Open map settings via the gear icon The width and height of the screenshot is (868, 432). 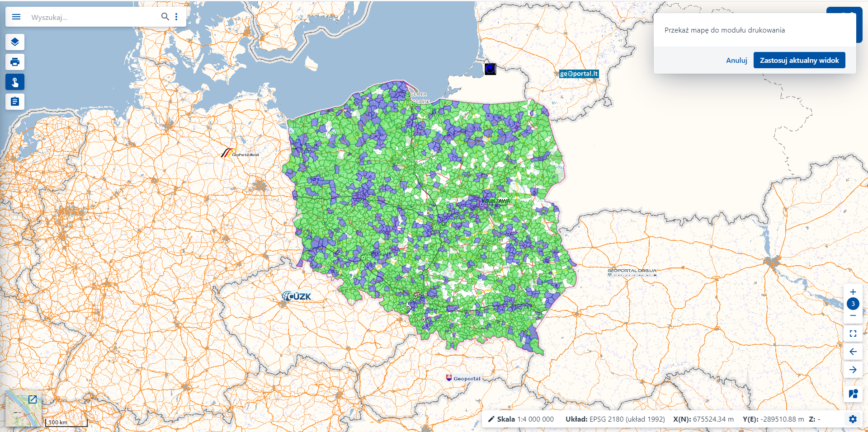click(x=853, y=419)
